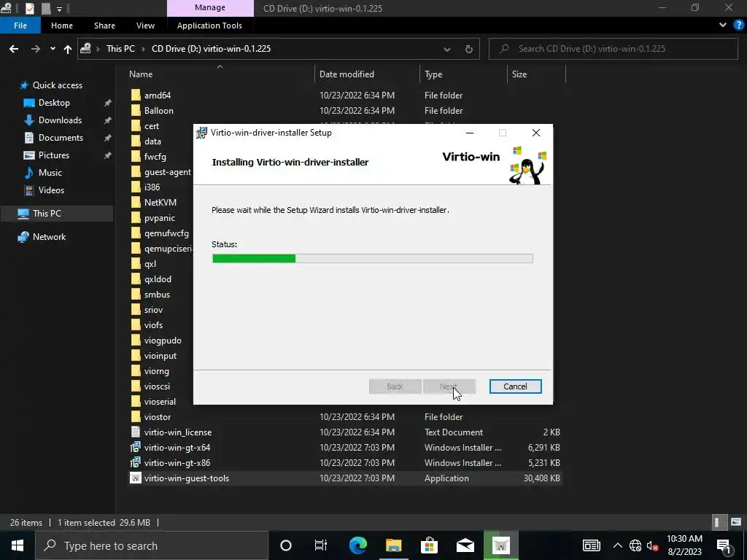Open Music in navigation pane
Image resolution: width=747 pixels, height=560 pixels.
50,173
